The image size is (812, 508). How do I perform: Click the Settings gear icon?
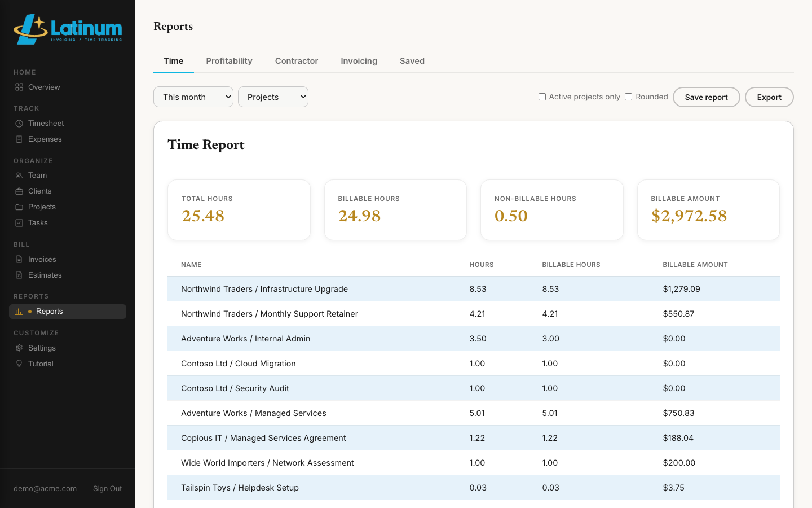point(19,348)
